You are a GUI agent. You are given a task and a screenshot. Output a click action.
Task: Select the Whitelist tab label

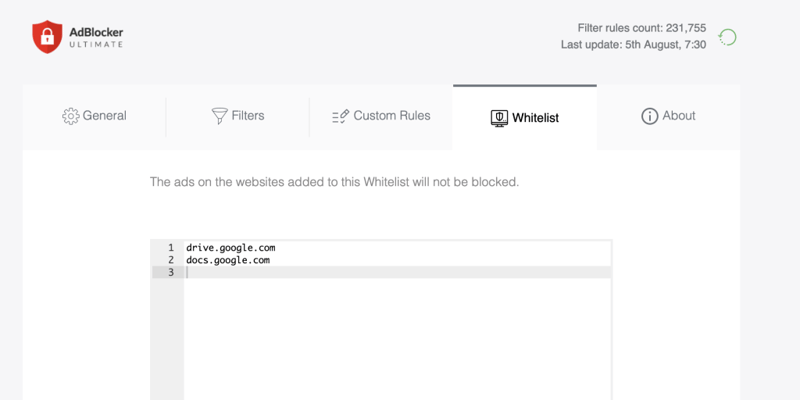[x=535, y=118]
